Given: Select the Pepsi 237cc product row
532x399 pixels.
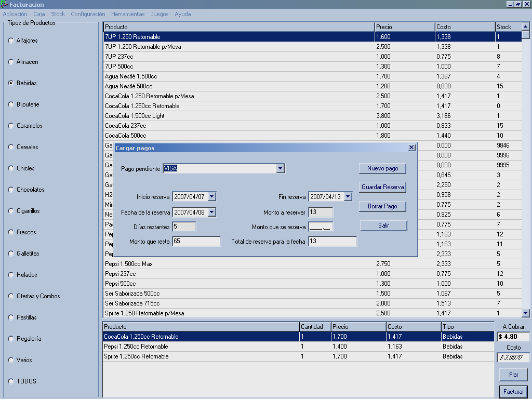Looking at the screenshot, I should click(312, 273).
